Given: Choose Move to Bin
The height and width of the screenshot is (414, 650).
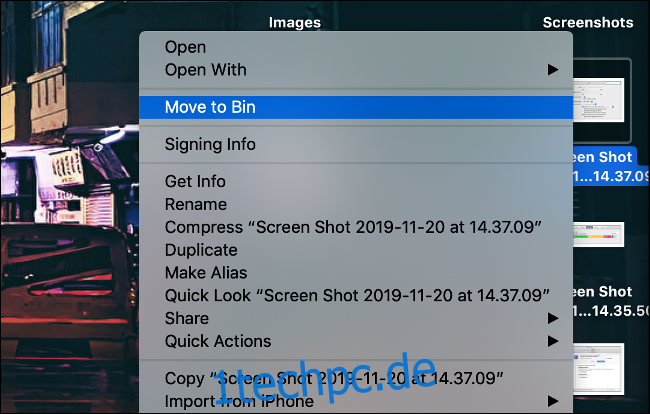Looking at the screenshot, I should pos(356,107).
